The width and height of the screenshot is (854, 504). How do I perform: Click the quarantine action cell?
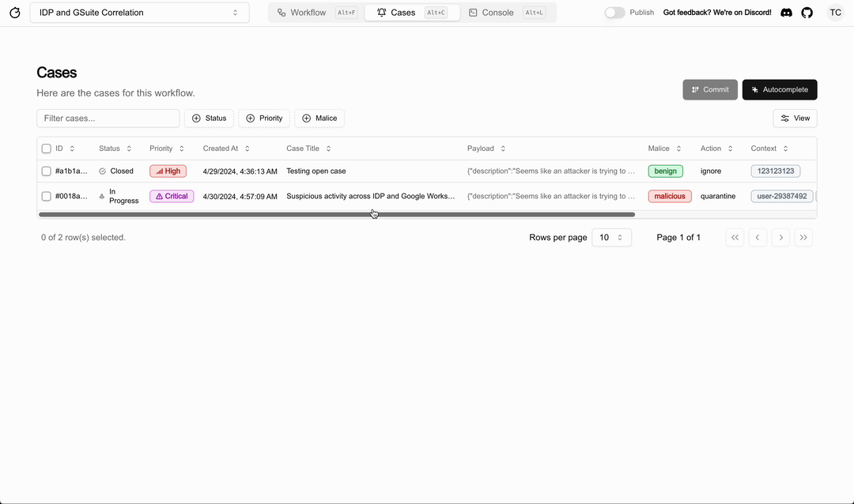[718, 196]
